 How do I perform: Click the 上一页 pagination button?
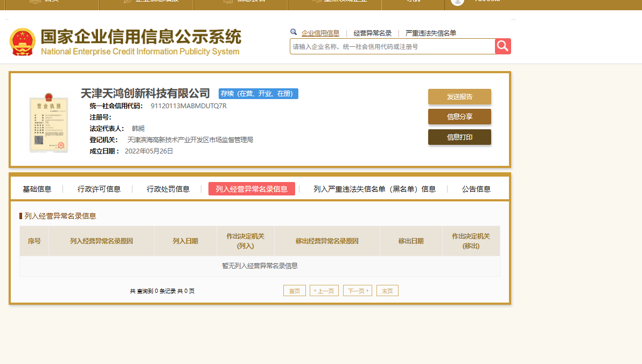coord(324,291)
